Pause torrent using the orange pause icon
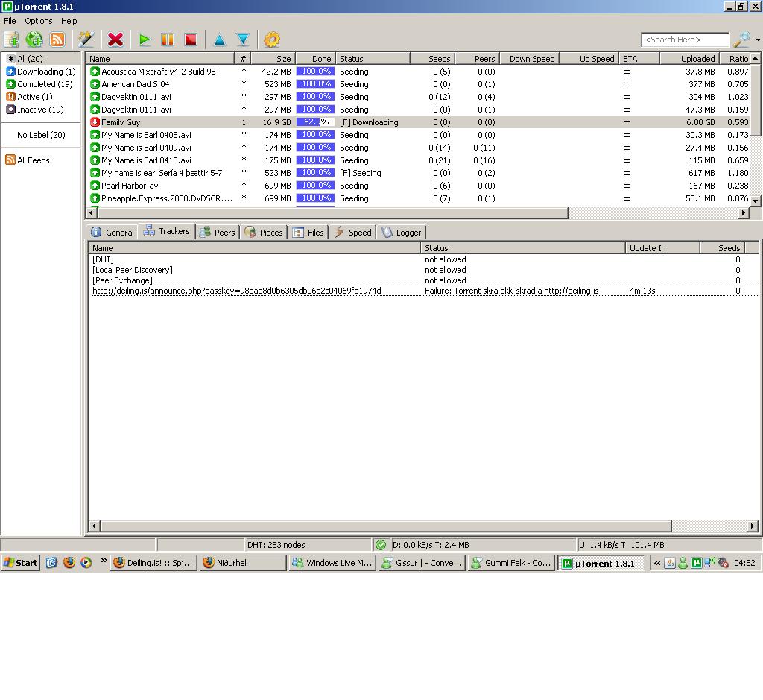 point(168,40)
